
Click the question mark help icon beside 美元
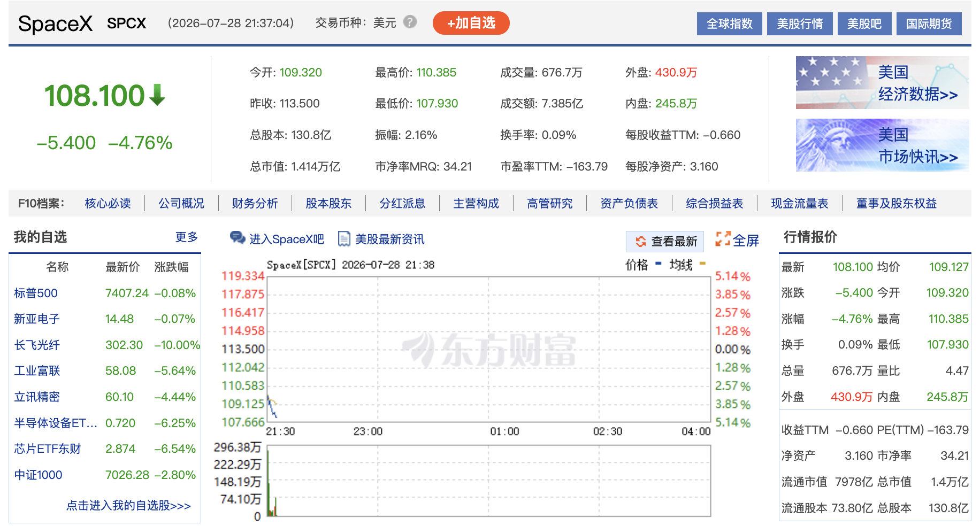410,22
